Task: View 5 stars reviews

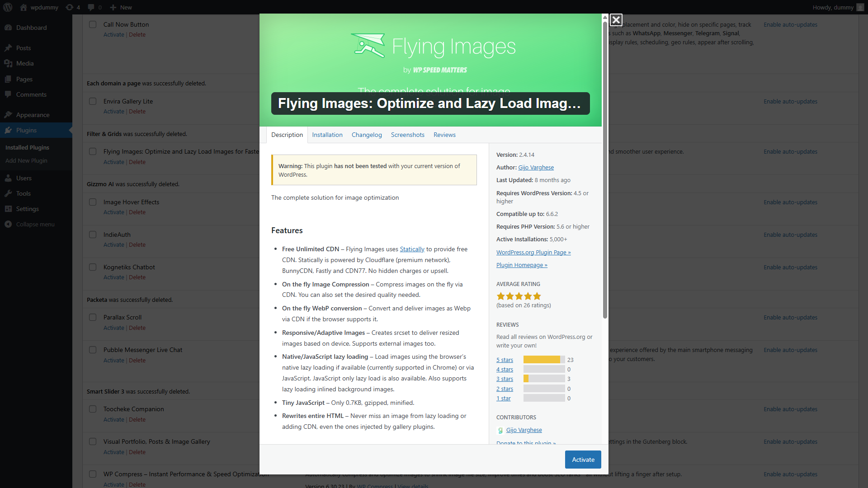Action: tap(505, 360)
